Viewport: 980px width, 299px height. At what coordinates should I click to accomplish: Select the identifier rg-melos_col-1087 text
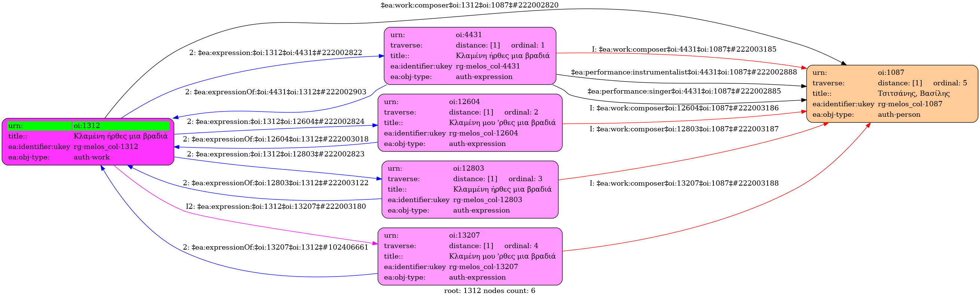(x=910, y=104)
